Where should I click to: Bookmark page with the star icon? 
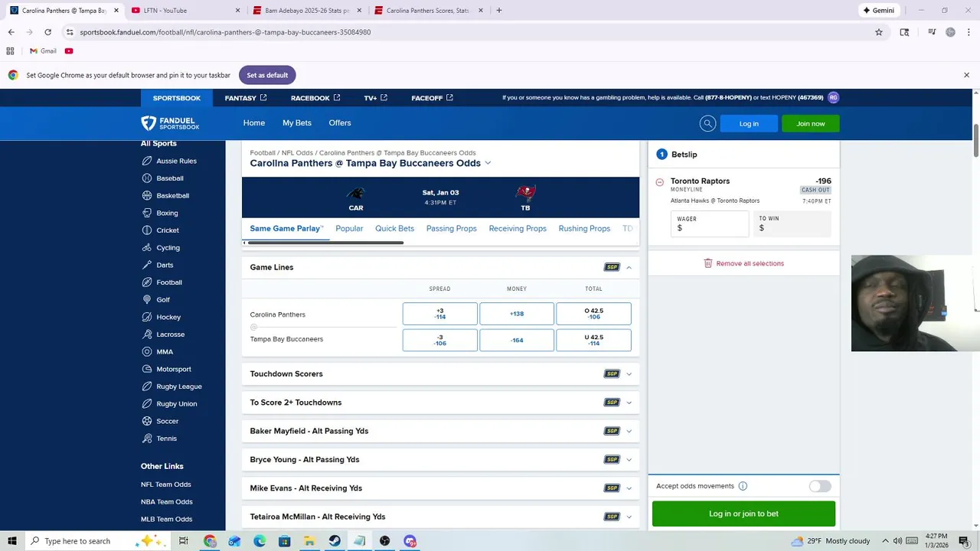[879, 32]
